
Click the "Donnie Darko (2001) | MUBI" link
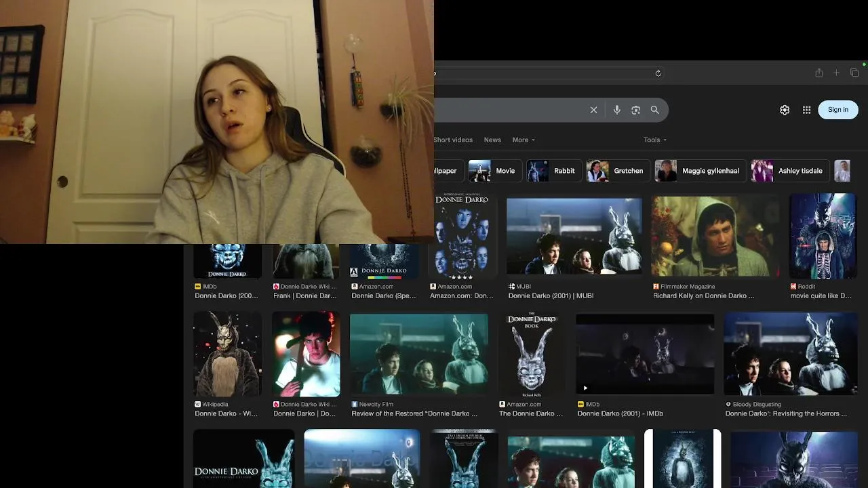coord(551,296)
